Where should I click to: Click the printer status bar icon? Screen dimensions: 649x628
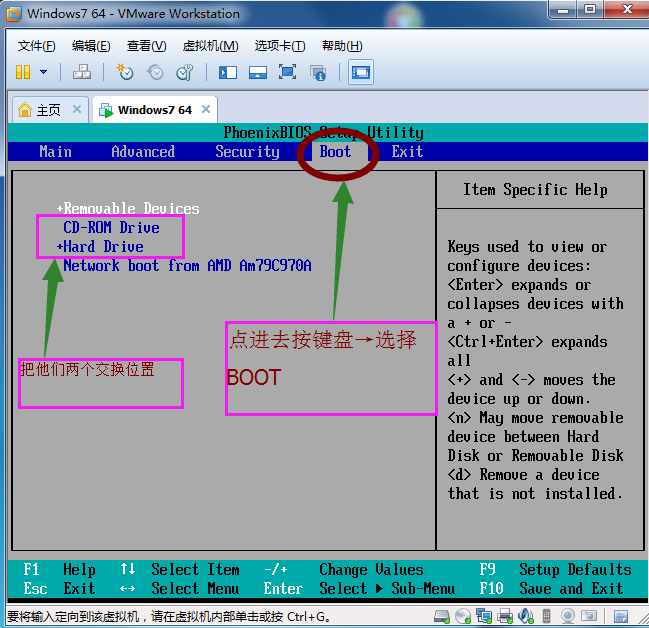[505, 616]
